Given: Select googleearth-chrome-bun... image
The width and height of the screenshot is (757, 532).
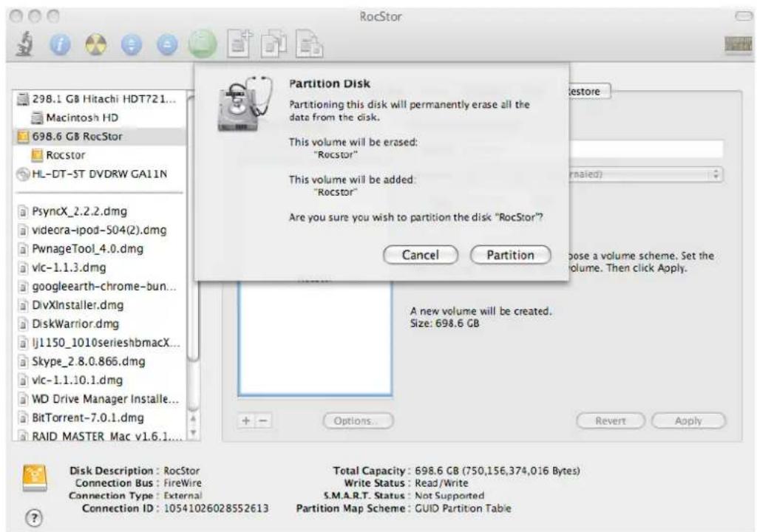Looking at the screenshot, I should coord(99,287).
